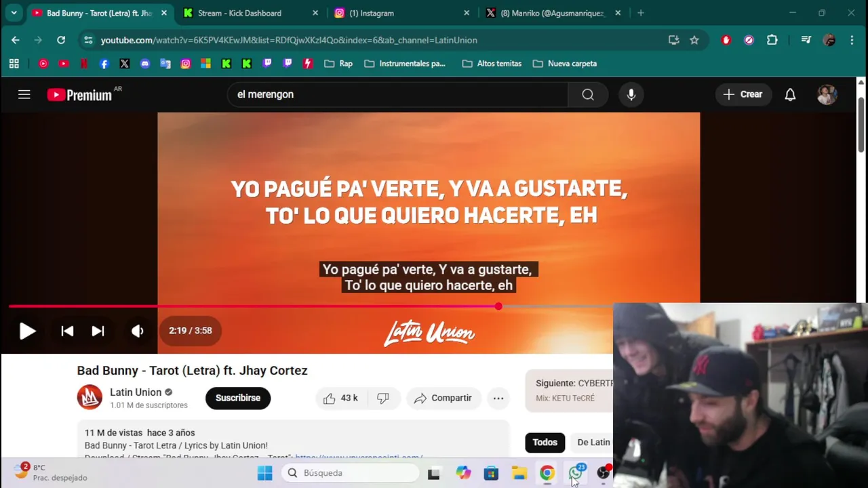This screenshot has width=868, height=488.
Task: Play the paused Tarot video
Action: (27, 331)
